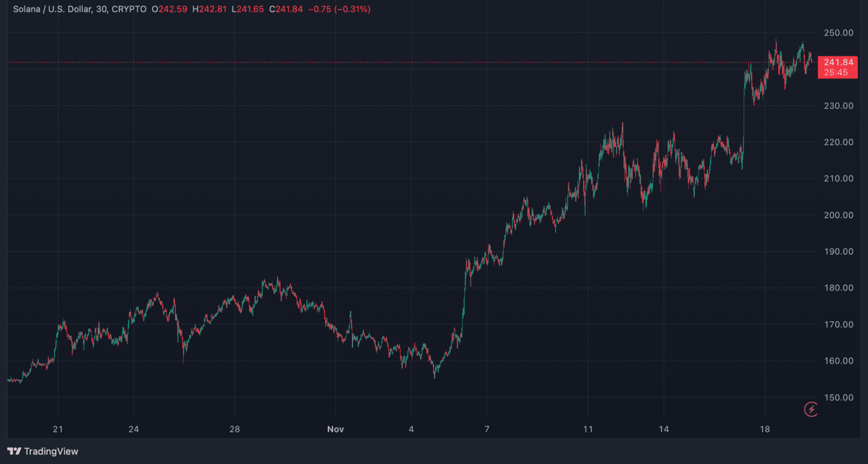Click the current price label 241.84
The height and width of the screenshot is (464, 868).
click(x=838, y=63)
